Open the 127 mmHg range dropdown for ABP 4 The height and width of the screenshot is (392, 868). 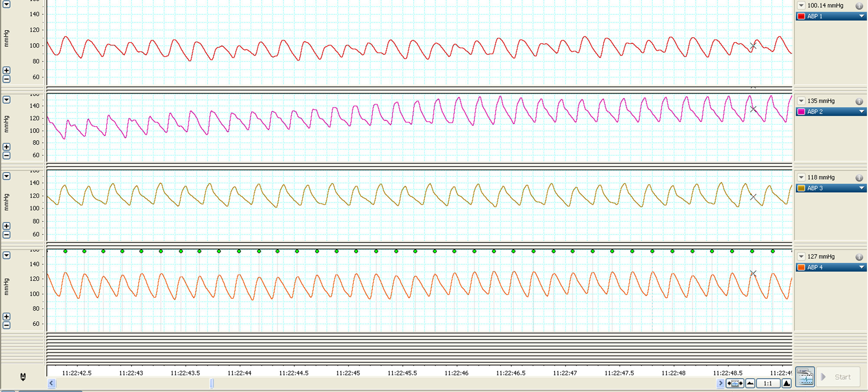click(x=802, y=257)
